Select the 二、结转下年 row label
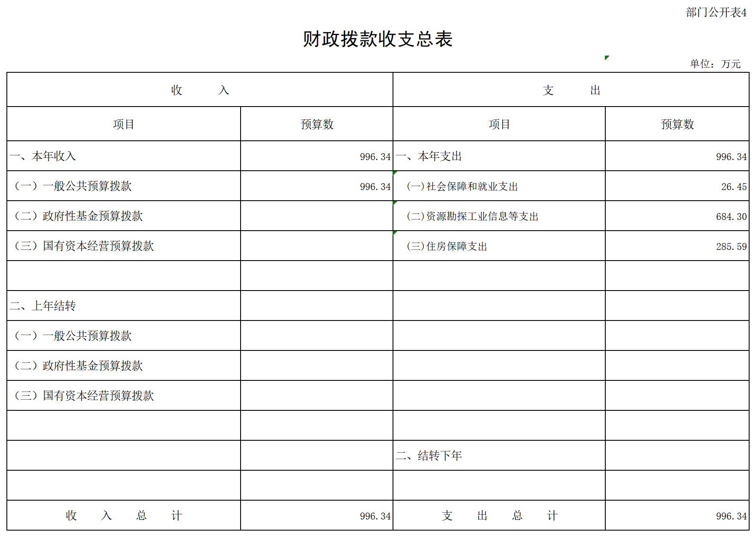Viewport: 756px width, 537px height. (x=429, y=456)
